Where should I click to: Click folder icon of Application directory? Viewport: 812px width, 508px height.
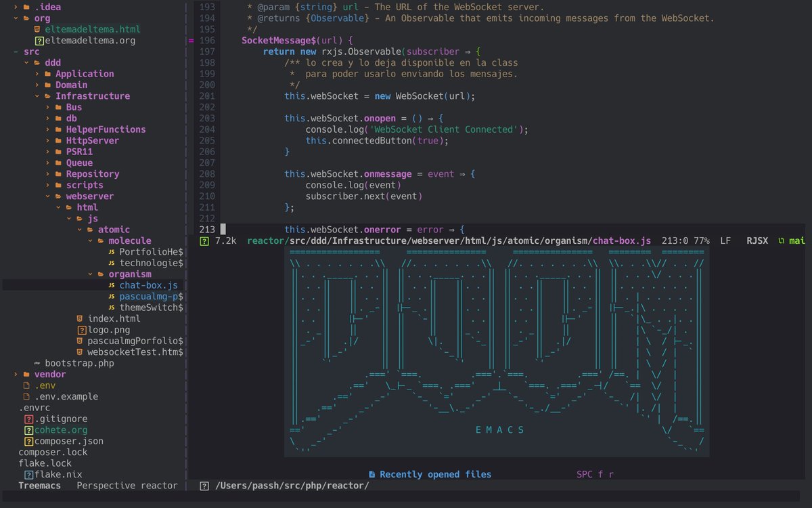[x=47, y=74]
